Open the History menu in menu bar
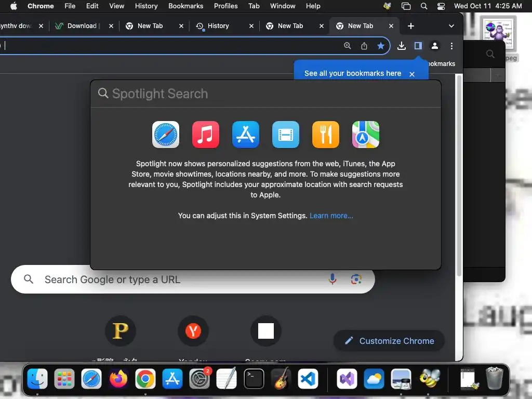This screenshot has width=532, height=399. tap(146, 6)
